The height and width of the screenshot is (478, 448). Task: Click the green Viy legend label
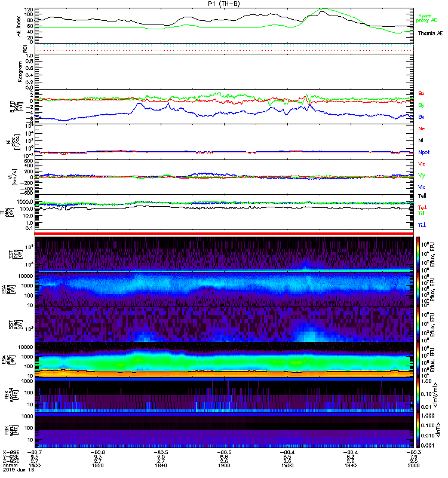pyautogui.click(x=422, y=176)
